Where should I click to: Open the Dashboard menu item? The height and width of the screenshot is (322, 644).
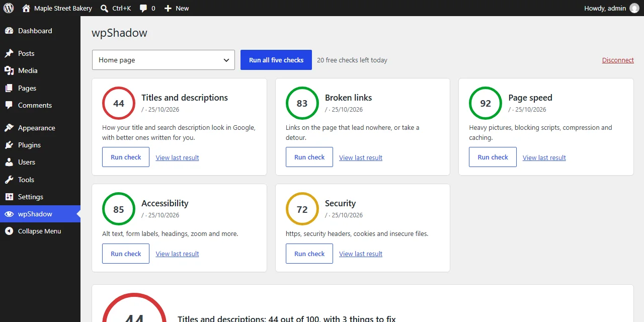point(40,31)
